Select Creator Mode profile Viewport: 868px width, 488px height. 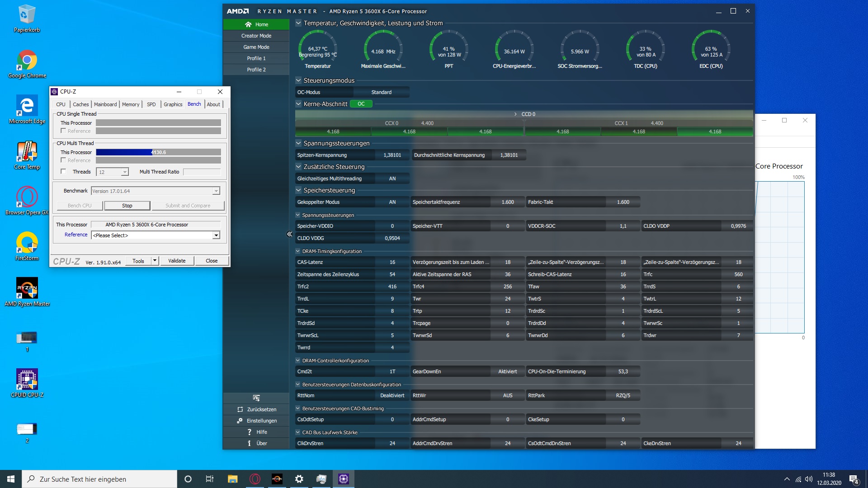(x=256, y=36)
